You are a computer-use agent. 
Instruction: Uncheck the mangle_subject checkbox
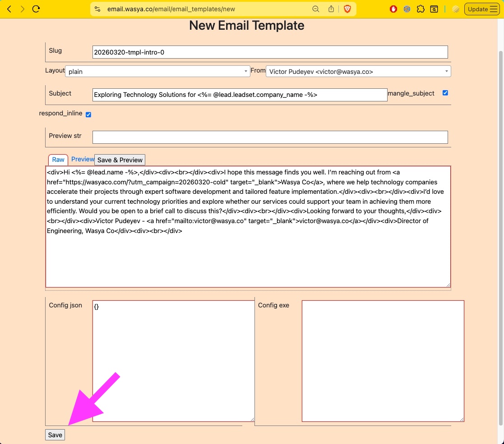tap(445, 93)
